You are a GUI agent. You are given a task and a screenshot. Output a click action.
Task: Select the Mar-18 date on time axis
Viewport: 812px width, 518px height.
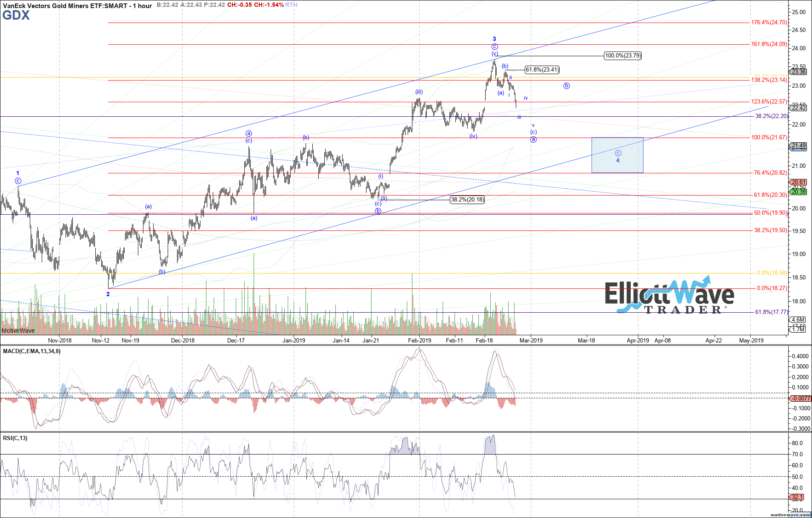coord(586,340)
